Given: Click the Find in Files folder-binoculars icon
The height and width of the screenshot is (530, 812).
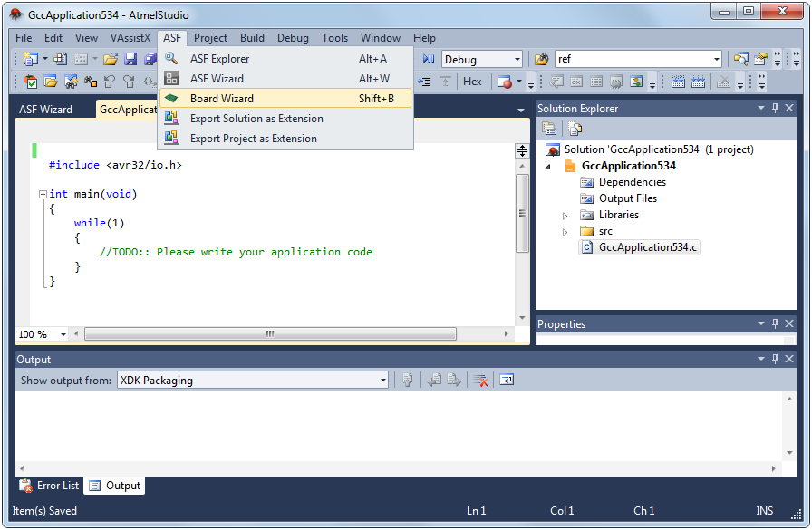Looking at the screenshot, I should click(542, 59).
